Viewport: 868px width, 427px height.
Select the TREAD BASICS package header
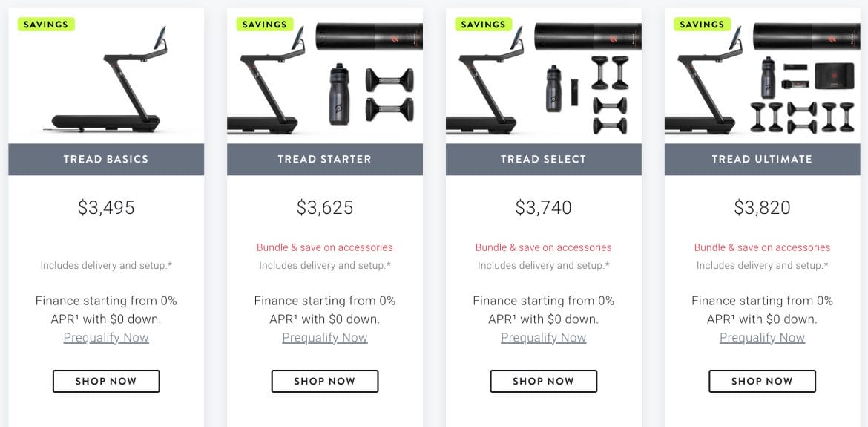point(106,160)
